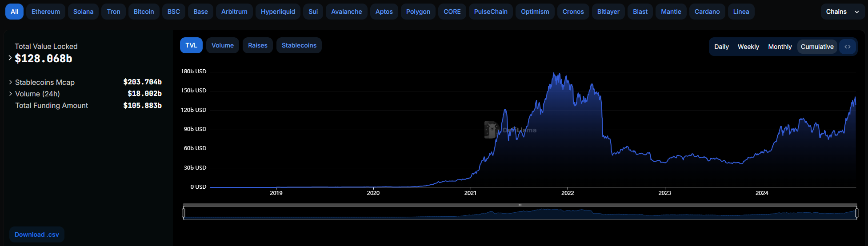This screenshot has width=868, height=246.
Task: Toggle the Stablecoins chart series
Action: (299, 45)
